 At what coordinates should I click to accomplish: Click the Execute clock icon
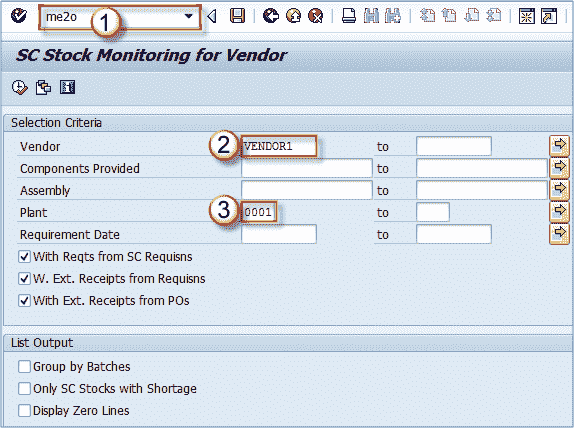pyautogui.click(x=20, y=88)
